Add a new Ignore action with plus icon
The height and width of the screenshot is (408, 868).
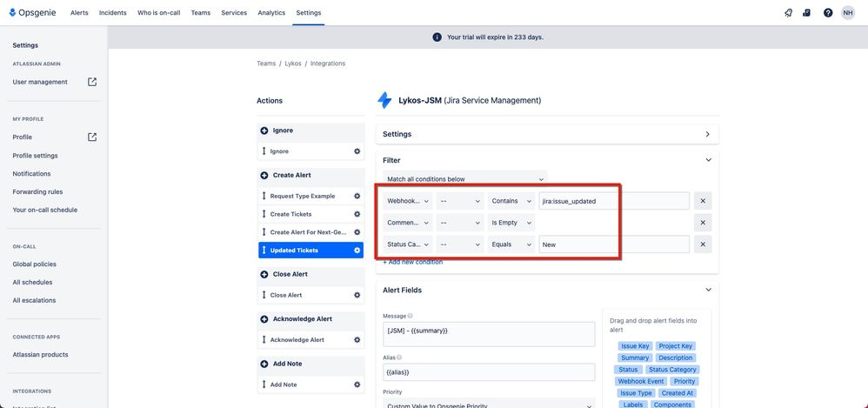[264, 130]
